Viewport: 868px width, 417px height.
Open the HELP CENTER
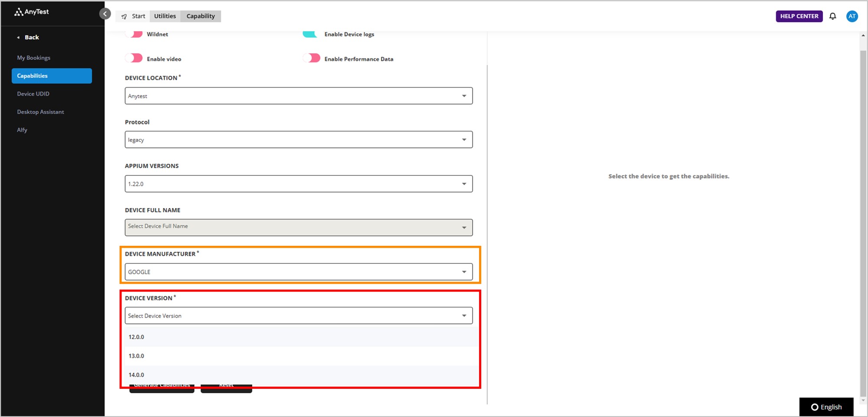(799, 16)
